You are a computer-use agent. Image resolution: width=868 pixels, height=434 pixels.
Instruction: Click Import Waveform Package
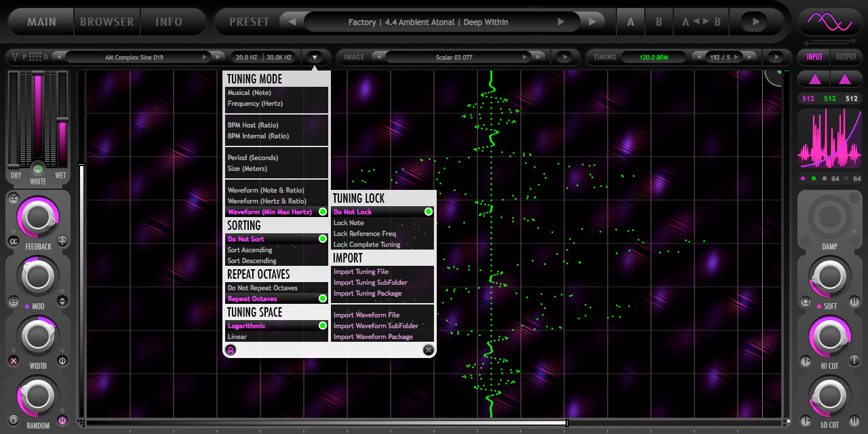point(382,337)
